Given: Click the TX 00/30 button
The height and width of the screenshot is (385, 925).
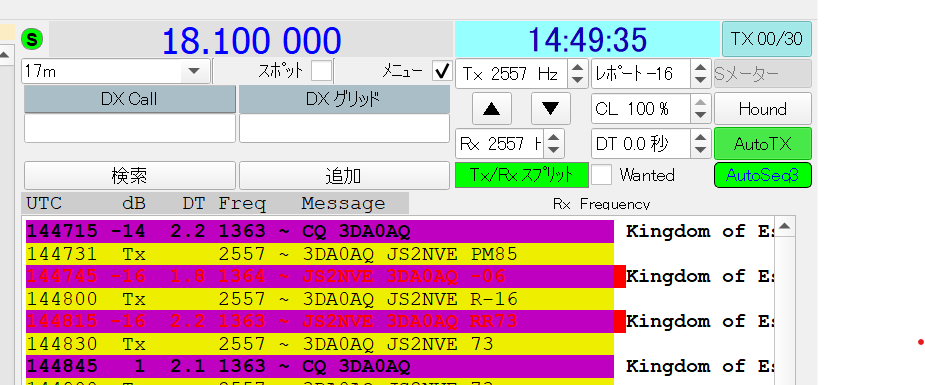Looking at the screenshot, I should tap(767, 39).
